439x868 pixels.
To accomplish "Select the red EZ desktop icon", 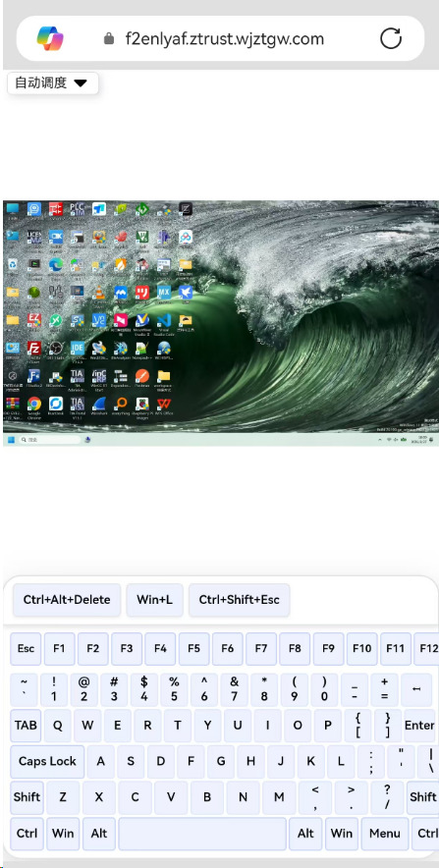I will pyautogui.click(x=34, y=322).
